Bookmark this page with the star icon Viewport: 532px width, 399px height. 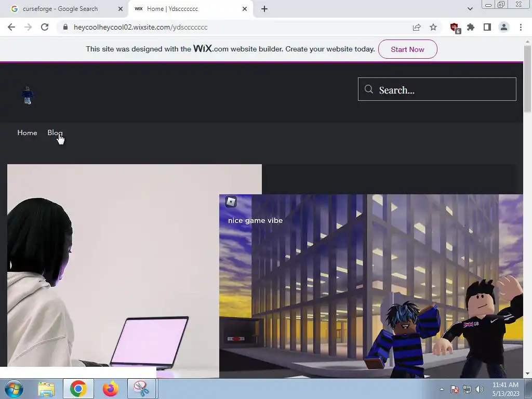[433, 27]
